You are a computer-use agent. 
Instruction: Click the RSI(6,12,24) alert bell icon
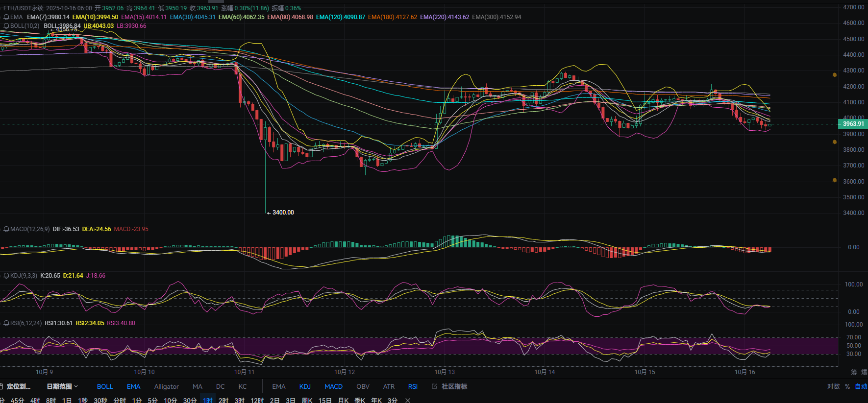6,323
